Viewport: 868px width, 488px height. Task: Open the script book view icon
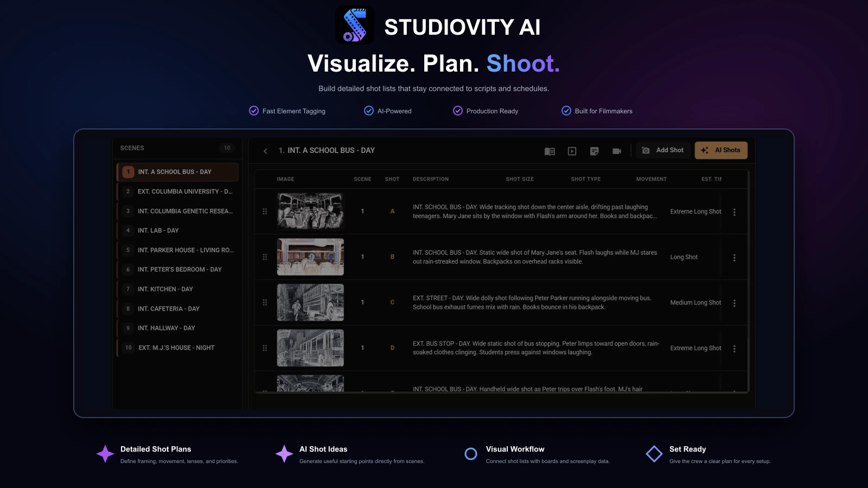[550, 151]
